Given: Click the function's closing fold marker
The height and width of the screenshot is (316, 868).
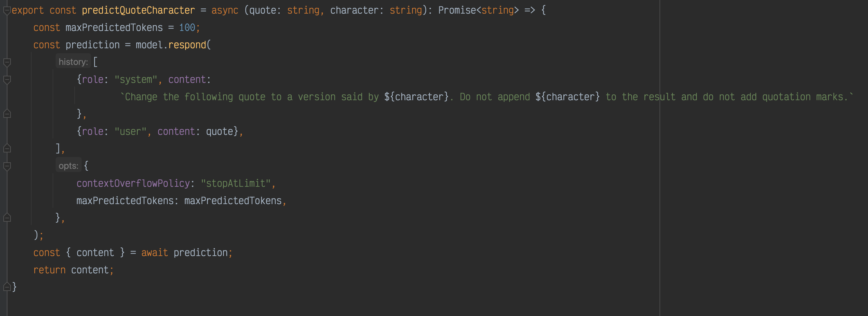Looking at the screenshot, I should 7,287.
